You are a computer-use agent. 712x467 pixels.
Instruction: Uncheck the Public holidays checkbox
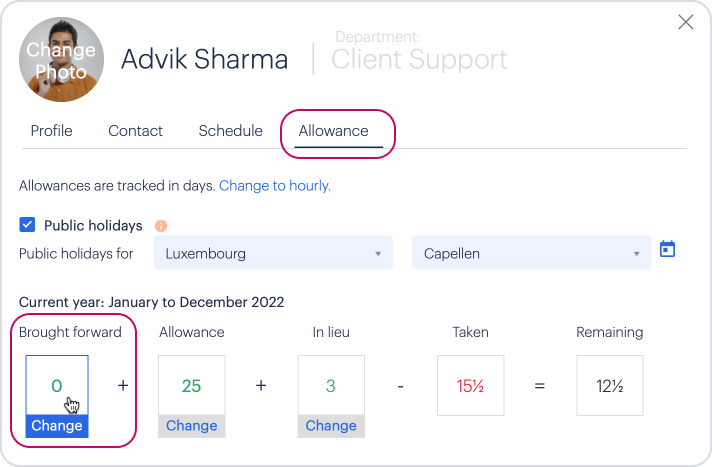27,224
